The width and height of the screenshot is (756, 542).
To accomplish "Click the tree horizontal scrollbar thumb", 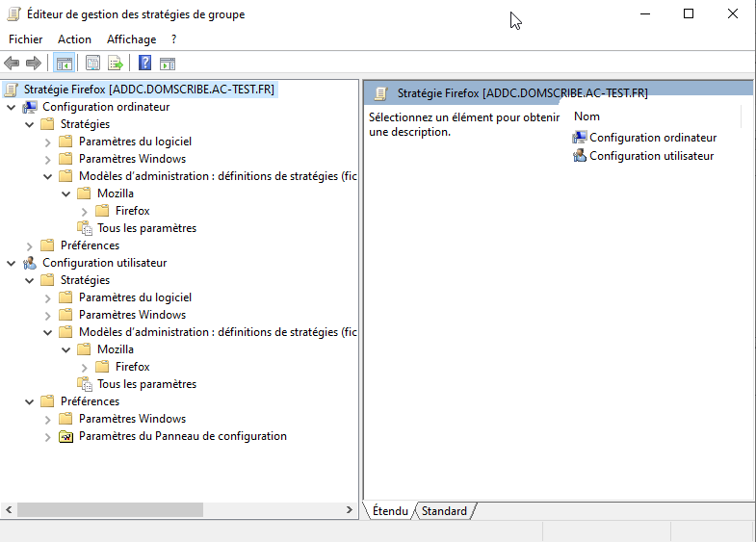I will (110, 509).
